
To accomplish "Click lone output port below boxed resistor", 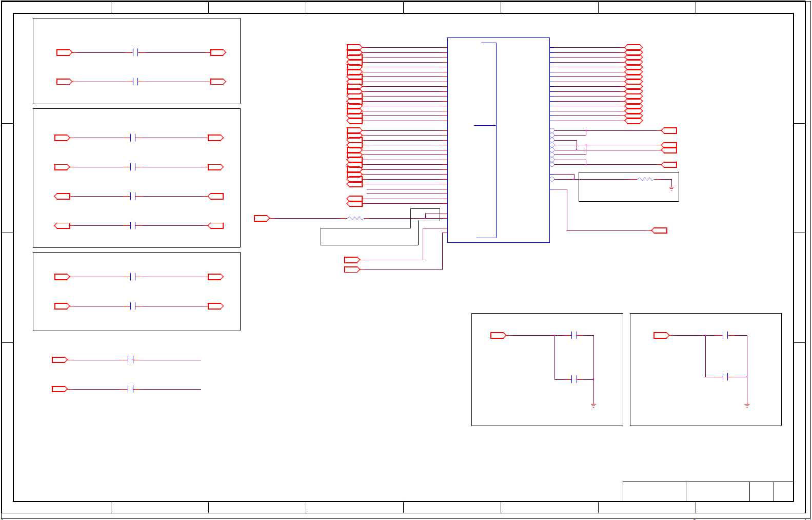I will [660, 230].
